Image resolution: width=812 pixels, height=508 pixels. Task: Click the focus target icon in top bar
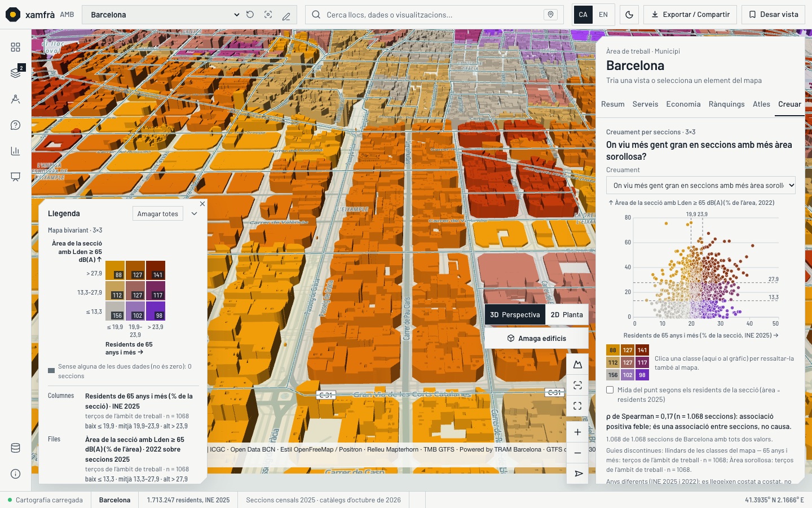[x=268, y=15]
